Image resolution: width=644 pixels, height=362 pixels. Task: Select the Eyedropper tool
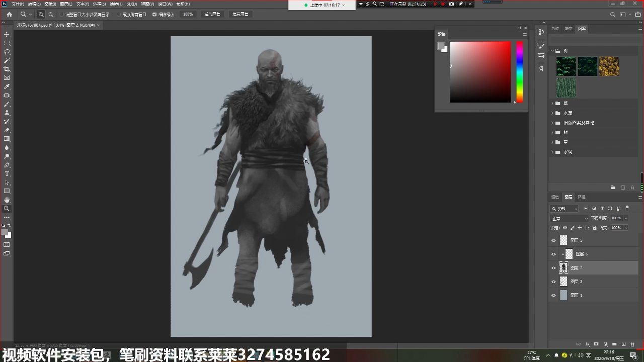7,86
